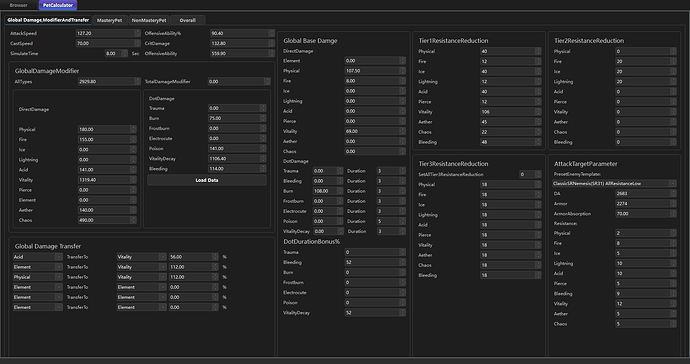This screenshot has width=690, height=364.
Task: Click the AttackSpeed input field
Action: pyautogui.click(x=108, y=33)
